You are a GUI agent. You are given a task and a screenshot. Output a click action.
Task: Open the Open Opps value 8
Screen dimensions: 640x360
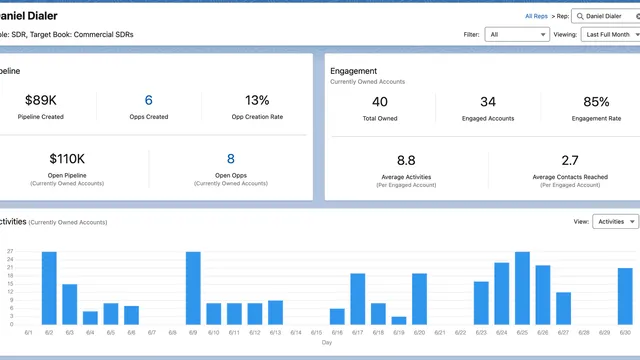click(231, 159)
